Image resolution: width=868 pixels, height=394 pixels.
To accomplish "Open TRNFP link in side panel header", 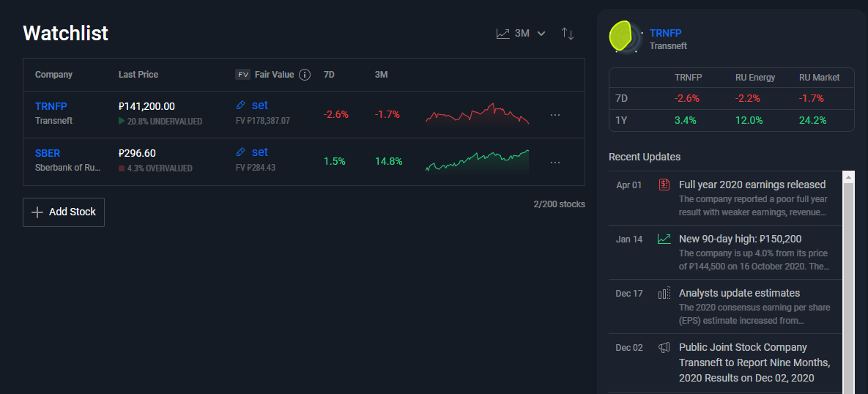I will (665, 33).
